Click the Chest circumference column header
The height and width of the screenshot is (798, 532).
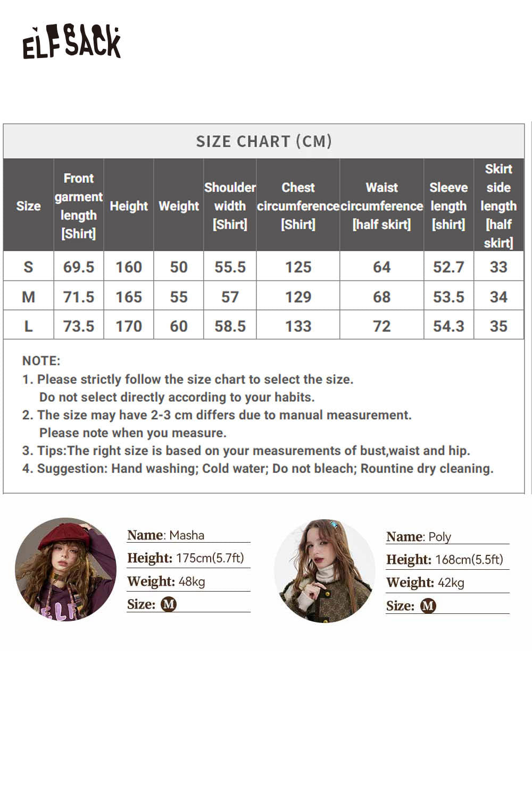pos(298,206)
